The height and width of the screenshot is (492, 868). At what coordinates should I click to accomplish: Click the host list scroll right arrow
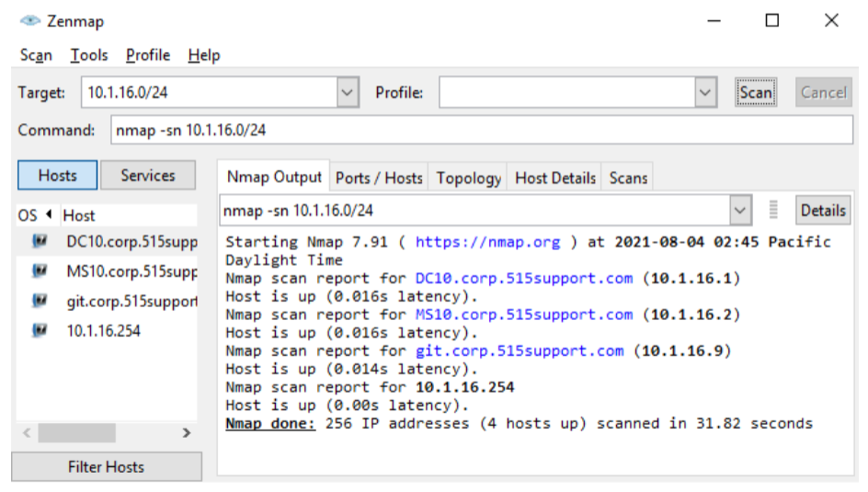click(x=187, y=433)
